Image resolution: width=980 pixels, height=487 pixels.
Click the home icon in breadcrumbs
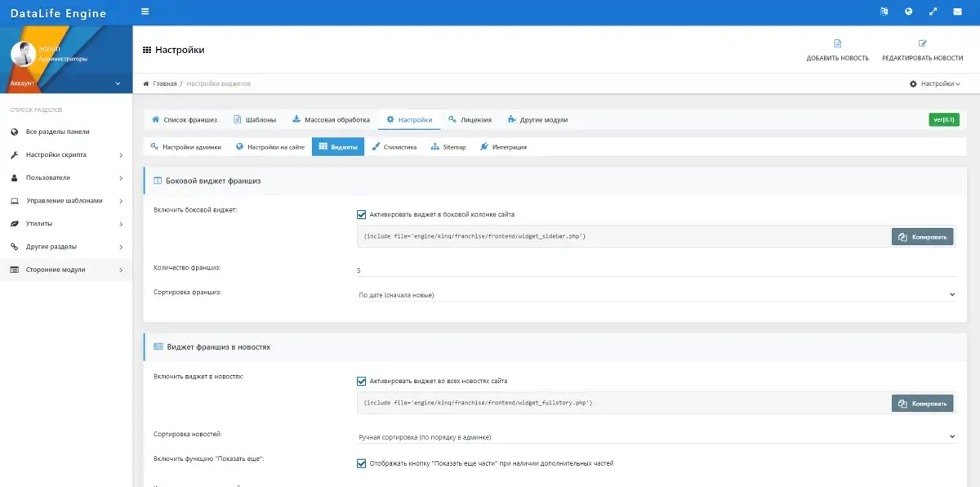click(146, 83)
